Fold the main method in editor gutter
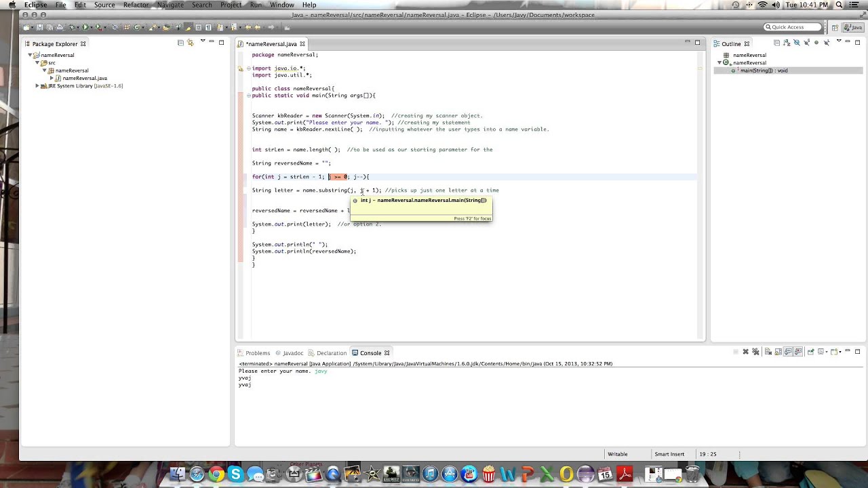868x488 pixels. pos(249,96)
